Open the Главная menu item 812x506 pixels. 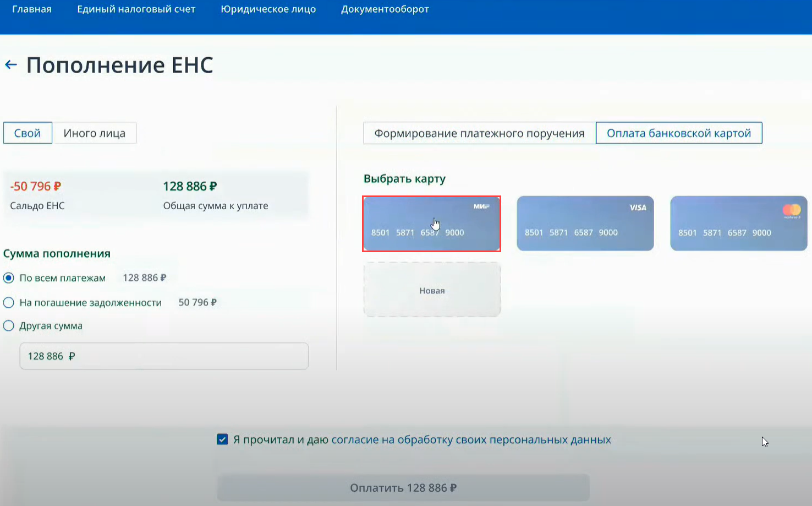click(x=32, y=9)
